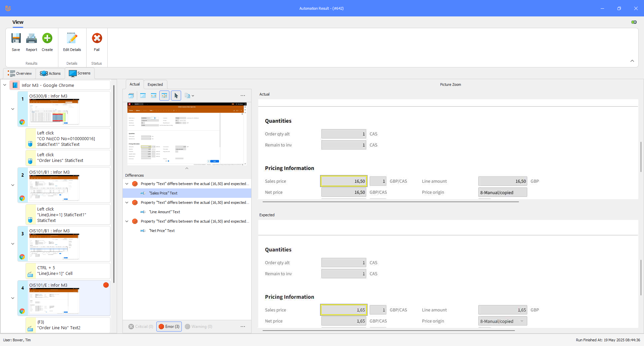Open the copy icon dropdown arrow
This screenshot has width=644, height=346.
click(193, 96)
